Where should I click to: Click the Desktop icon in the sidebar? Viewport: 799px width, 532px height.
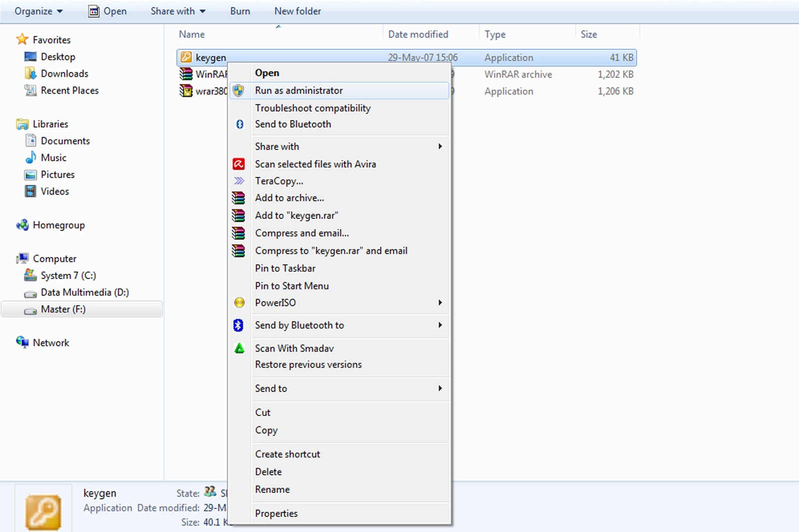(x=30, y=56)
